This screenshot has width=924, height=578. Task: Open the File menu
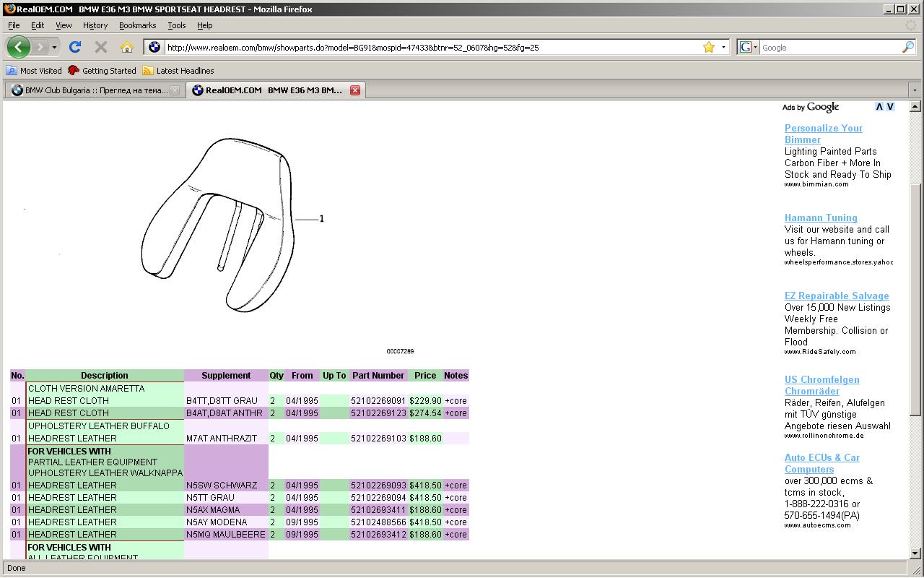(x=14, y=25)
